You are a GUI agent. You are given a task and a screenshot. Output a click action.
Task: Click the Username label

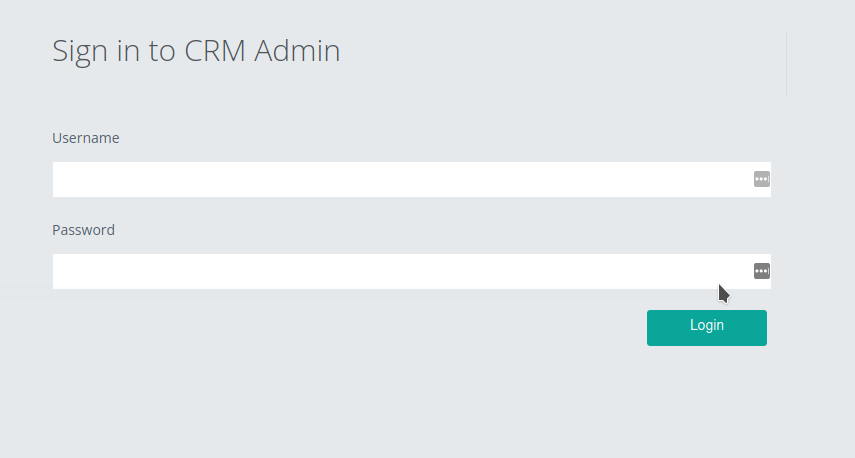86,138
